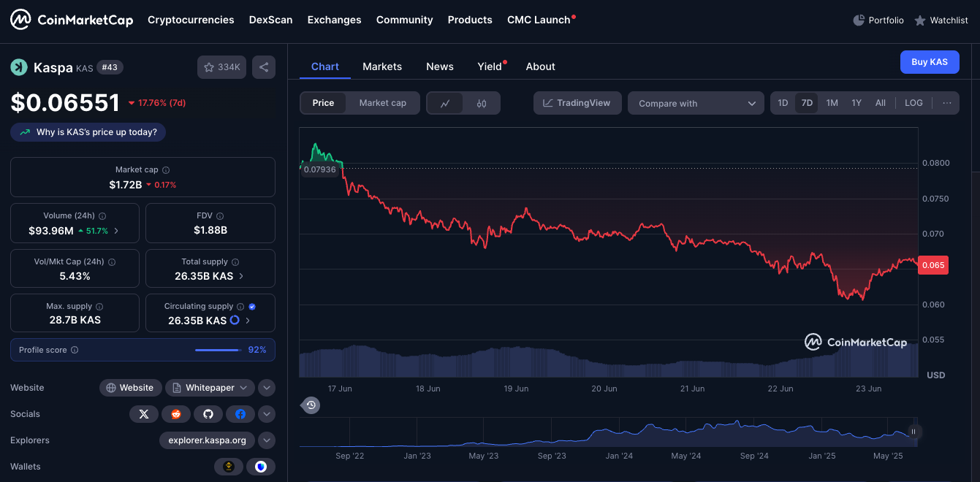Expand more Socials chevron
Screen dimensions: 980x482
[x=267, y=414]
